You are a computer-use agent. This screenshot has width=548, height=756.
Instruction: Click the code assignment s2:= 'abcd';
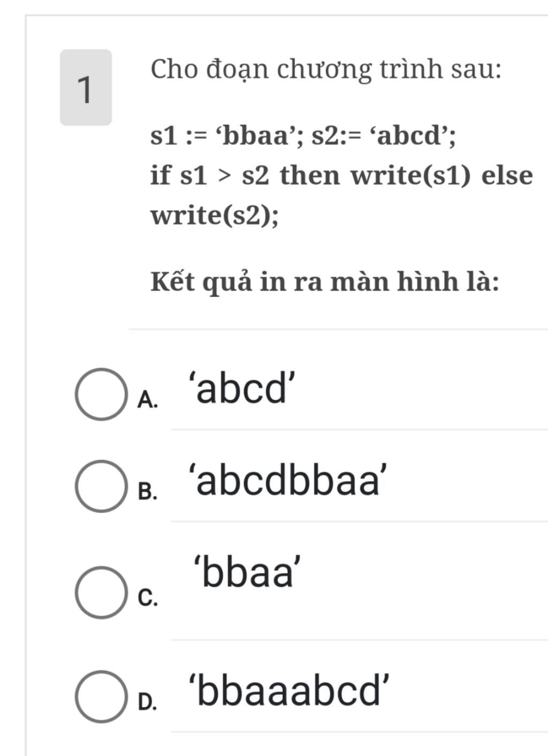(384, 137)
